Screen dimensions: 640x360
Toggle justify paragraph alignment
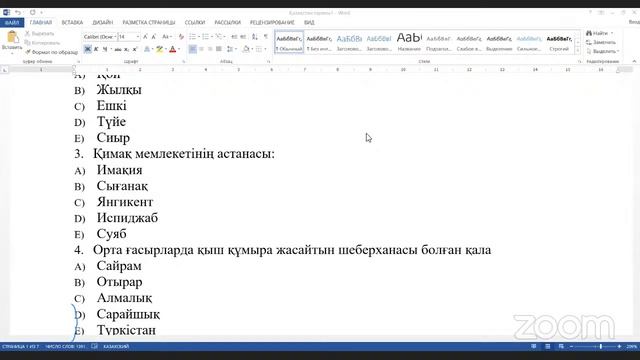point(219,49)
